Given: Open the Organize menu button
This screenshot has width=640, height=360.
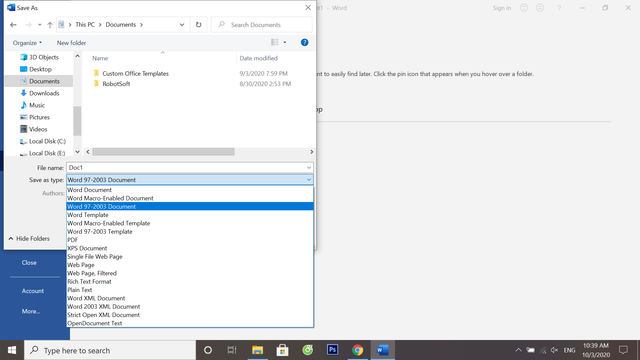Looking at the screenshot, I should click(27, 43).
